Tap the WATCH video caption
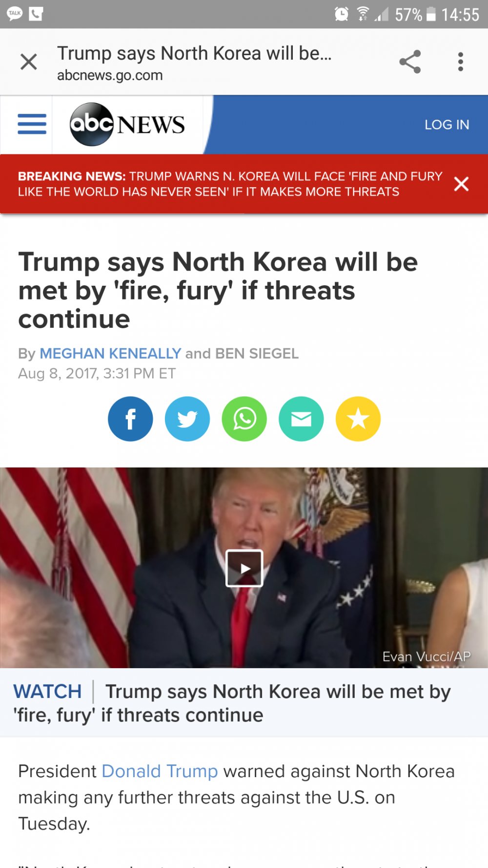 (232, 703)
